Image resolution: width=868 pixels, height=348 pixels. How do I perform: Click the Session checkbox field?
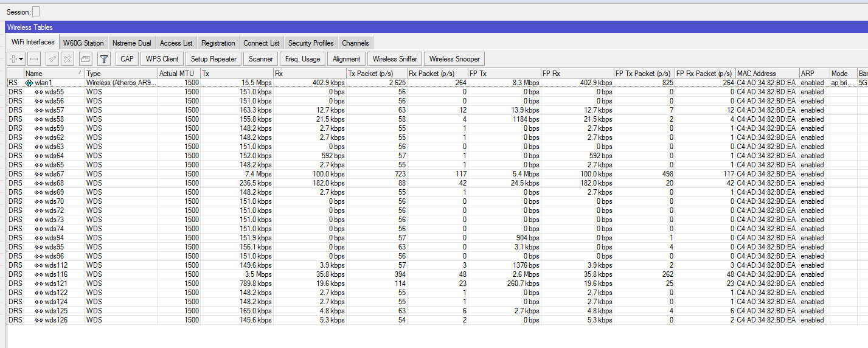coord(36,12)
